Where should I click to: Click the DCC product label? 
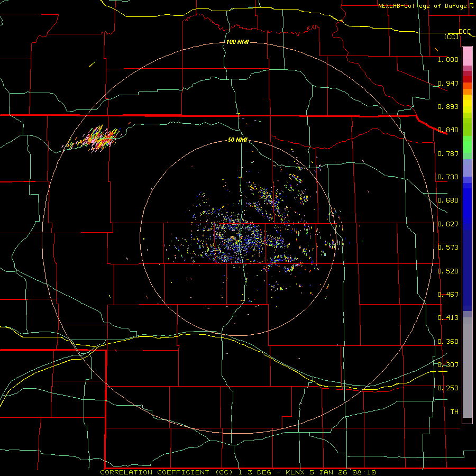[465, 31]
